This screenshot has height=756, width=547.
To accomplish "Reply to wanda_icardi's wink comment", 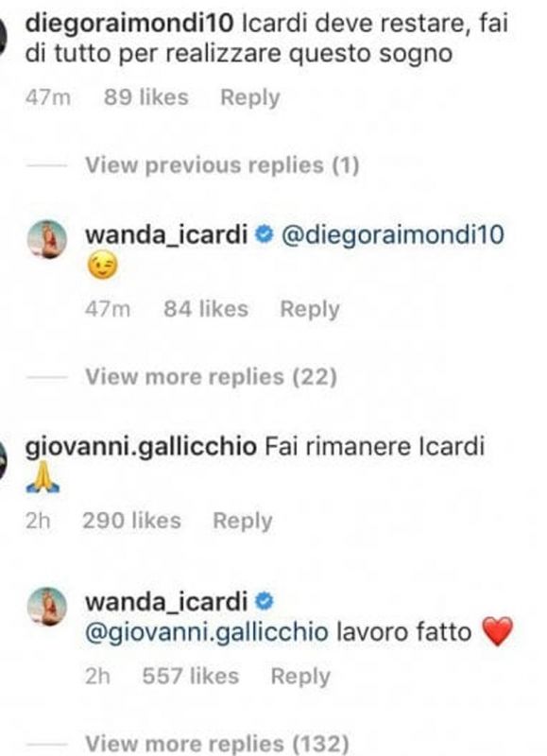I will [310, 310].
